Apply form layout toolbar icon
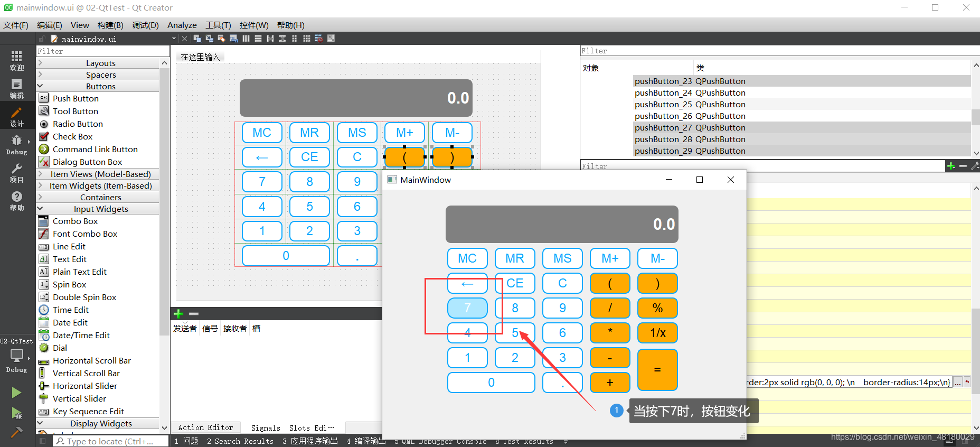The image size is (980, 447). pos(294,39)
